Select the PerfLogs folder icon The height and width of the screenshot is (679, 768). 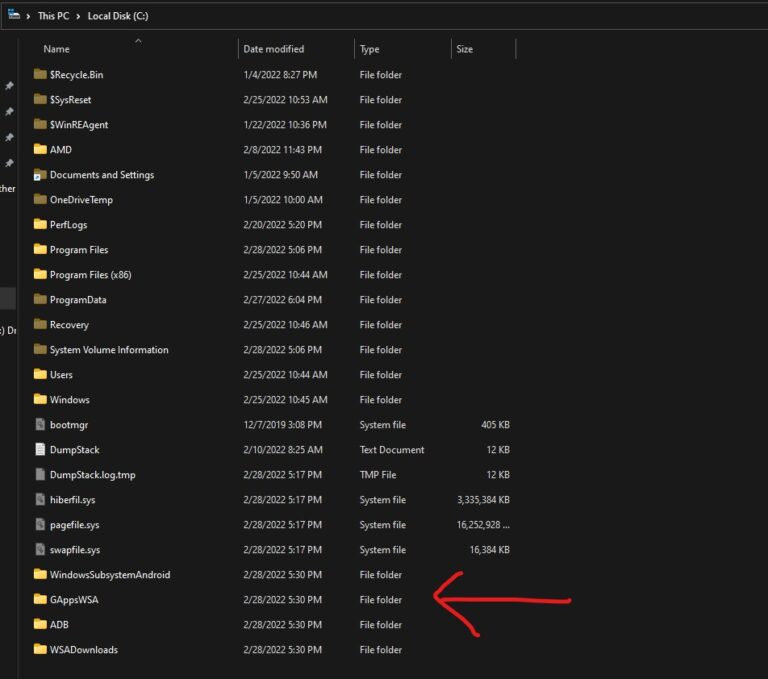pos(40,224)
